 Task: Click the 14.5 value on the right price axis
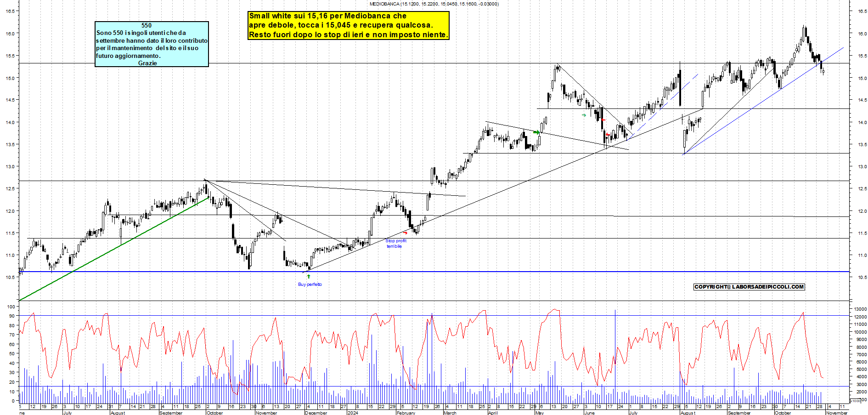862,100
